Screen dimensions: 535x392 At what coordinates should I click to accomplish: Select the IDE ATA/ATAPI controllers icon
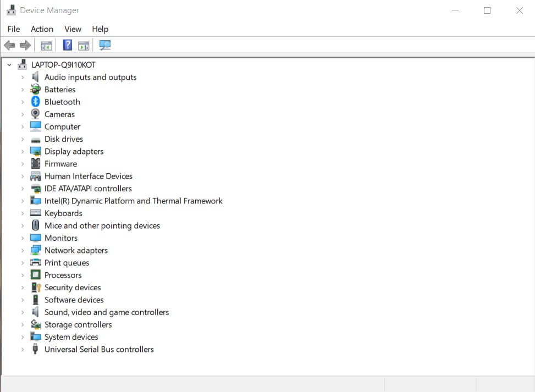point(36,189)
